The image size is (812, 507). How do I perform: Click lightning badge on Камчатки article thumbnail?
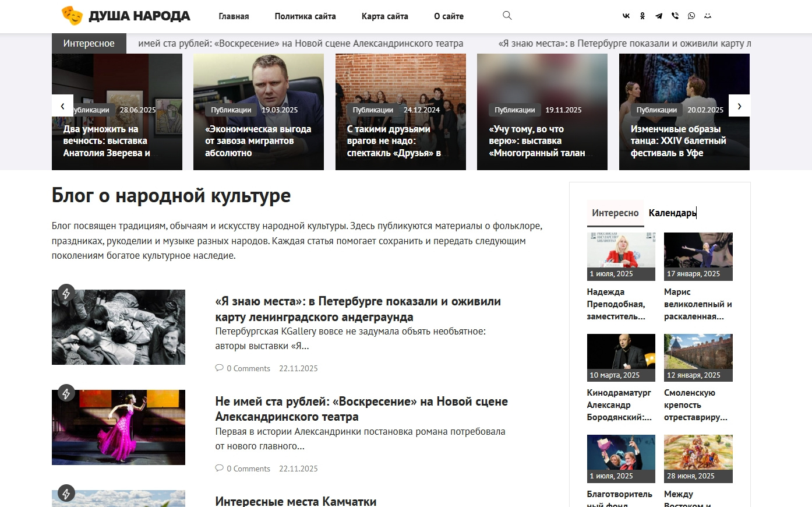pos(66,494)
